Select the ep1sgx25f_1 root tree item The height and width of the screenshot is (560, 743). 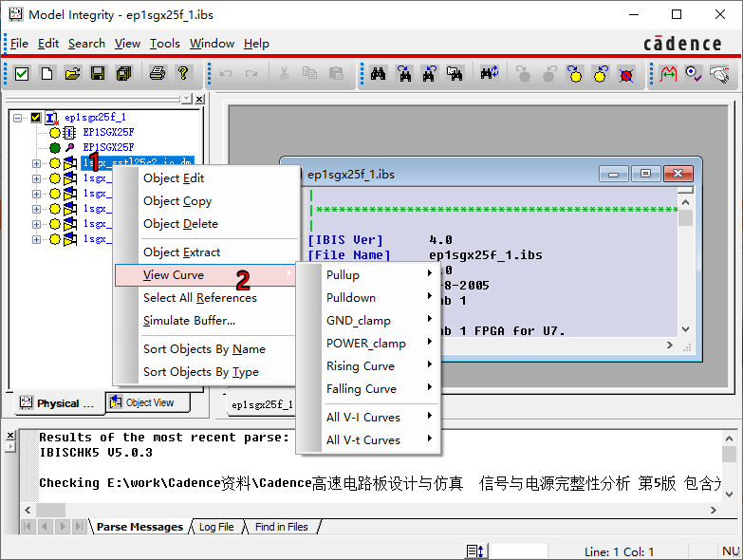[95, 117]
